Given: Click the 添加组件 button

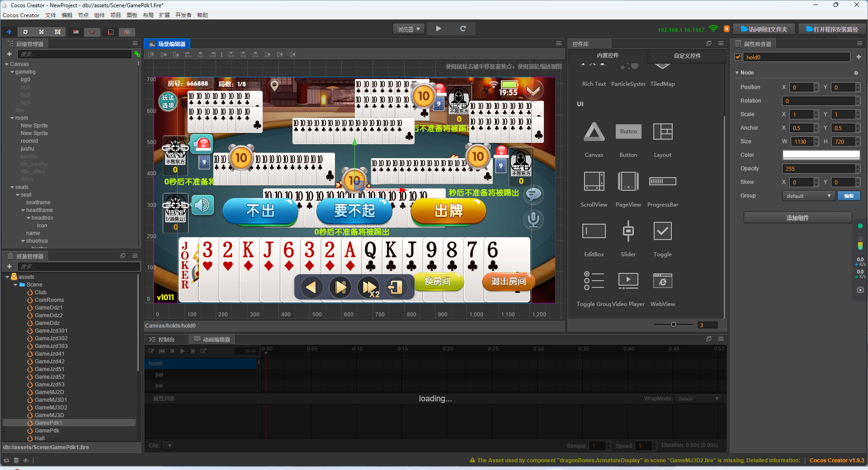Looking at the screenshot, I should [x=797, y=218].
